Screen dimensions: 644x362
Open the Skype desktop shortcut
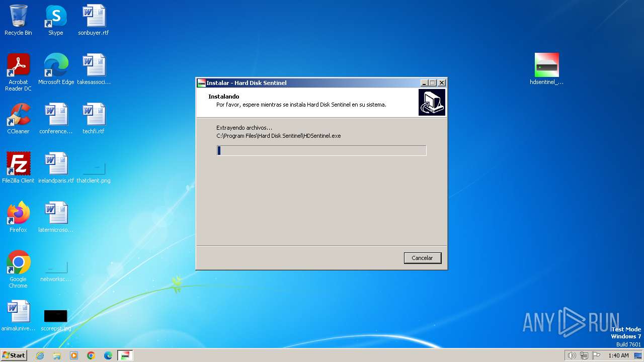(56, 20)
